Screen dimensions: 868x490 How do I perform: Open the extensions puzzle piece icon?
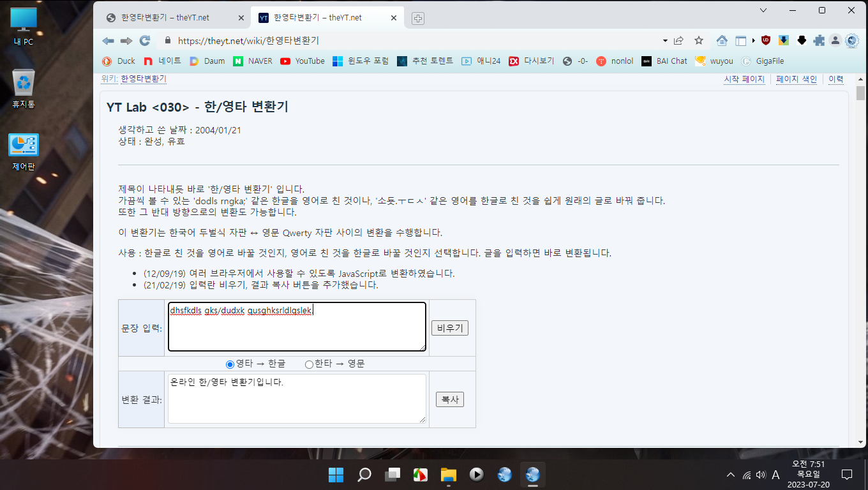(819, 40)
